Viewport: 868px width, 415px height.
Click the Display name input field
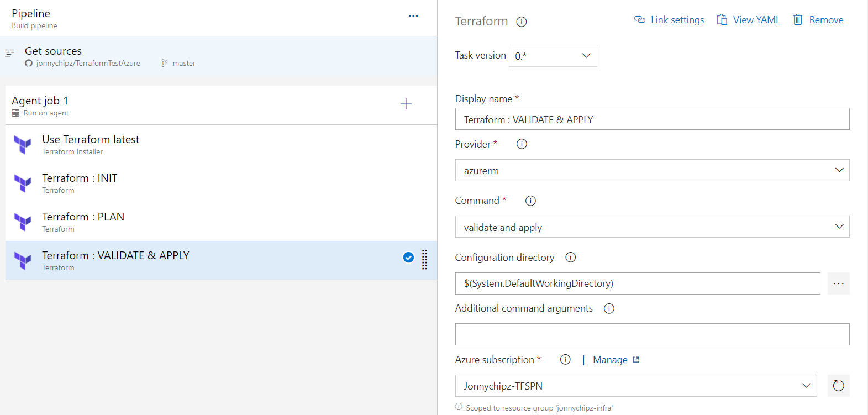click(x=652, y=119)
